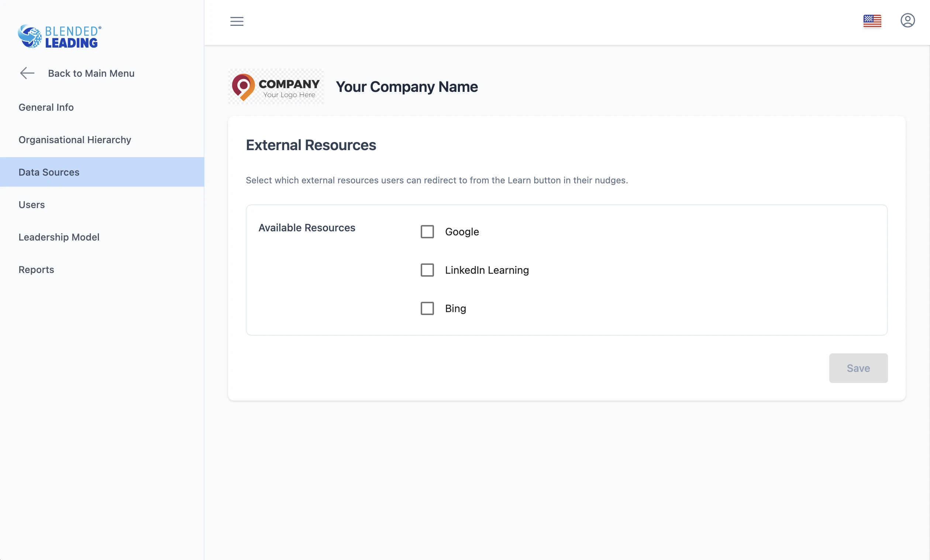Screen dimensions: 930x560
Task: Open Leadership Model section
Action: coord(59,237)
